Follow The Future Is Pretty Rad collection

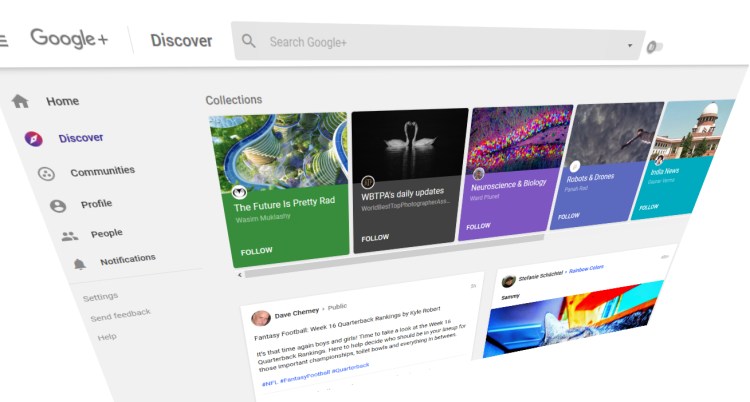[x=256, y=251]
